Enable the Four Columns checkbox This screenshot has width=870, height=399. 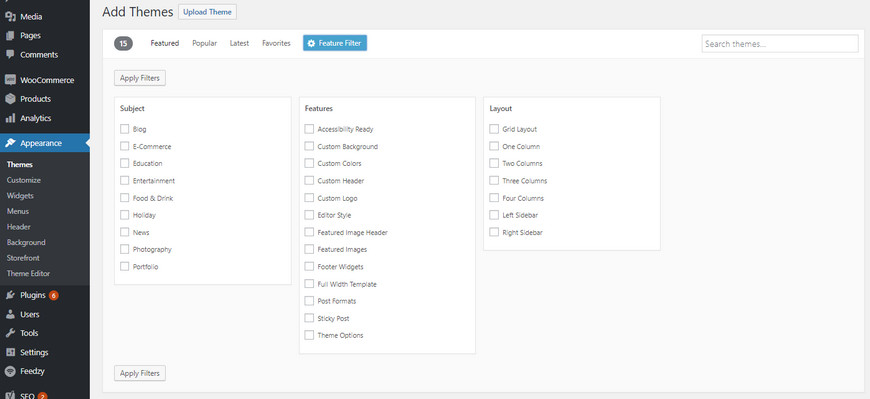click(x=494, y=198)
